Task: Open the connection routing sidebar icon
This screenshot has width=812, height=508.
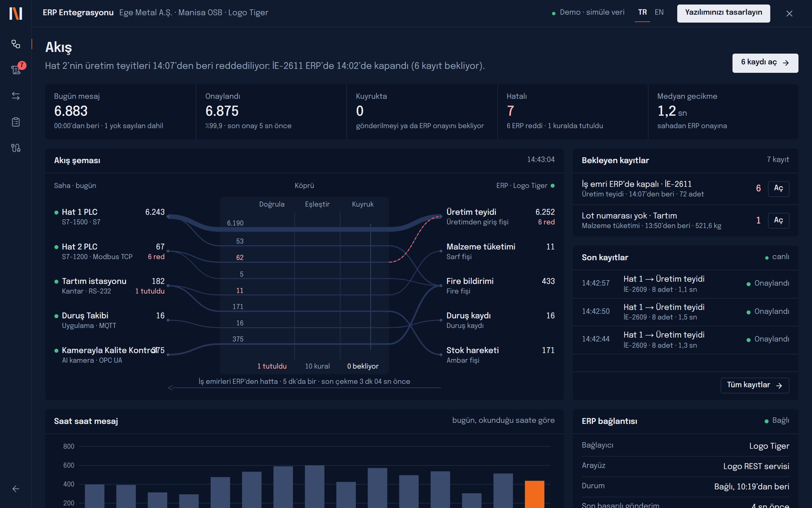Action: pyautogui.click(x=16, y=148)
